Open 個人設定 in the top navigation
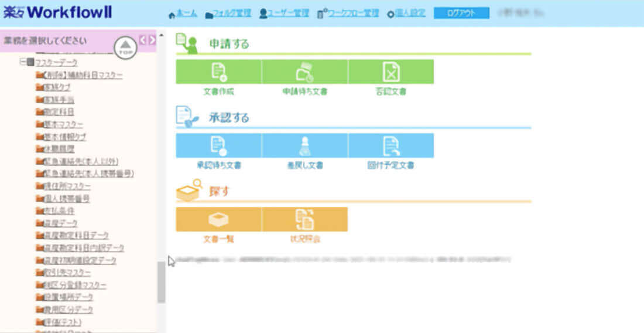This screenshot has width=644, height=333. (406, 13)
